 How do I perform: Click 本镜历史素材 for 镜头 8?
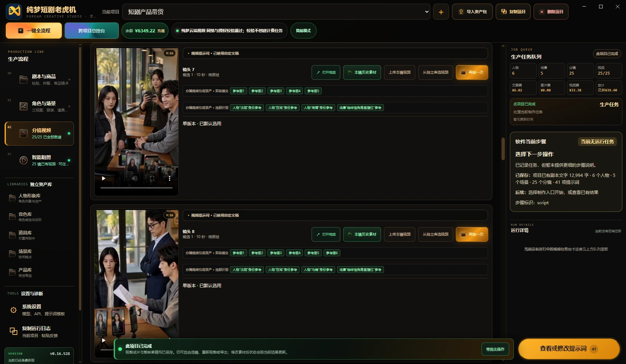click(x=362, y=234)
